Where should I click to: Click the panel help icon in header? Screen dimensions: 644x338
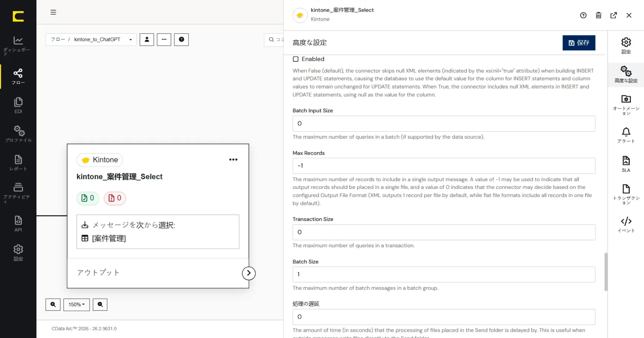tap(583, 15)
